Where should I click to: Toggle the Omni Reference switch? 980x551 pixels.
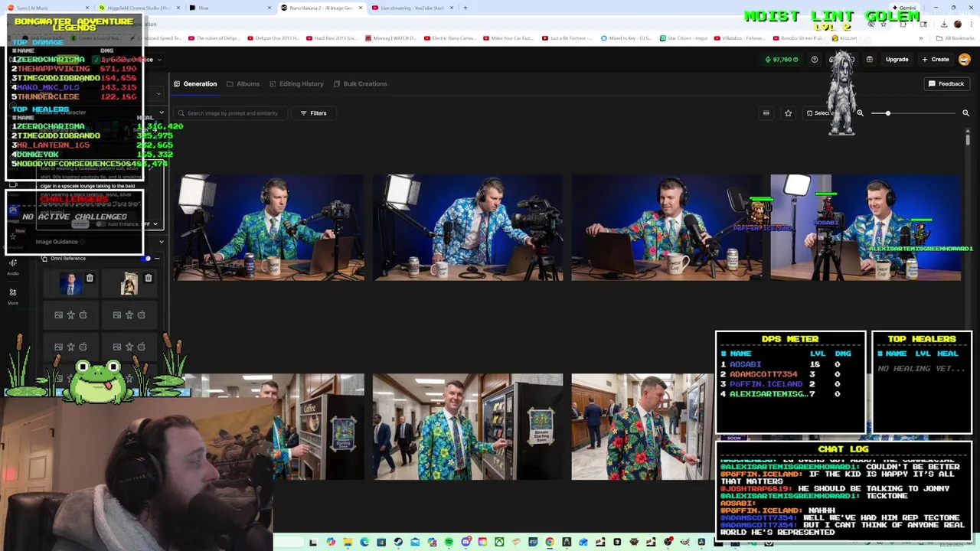coord(147,259)
